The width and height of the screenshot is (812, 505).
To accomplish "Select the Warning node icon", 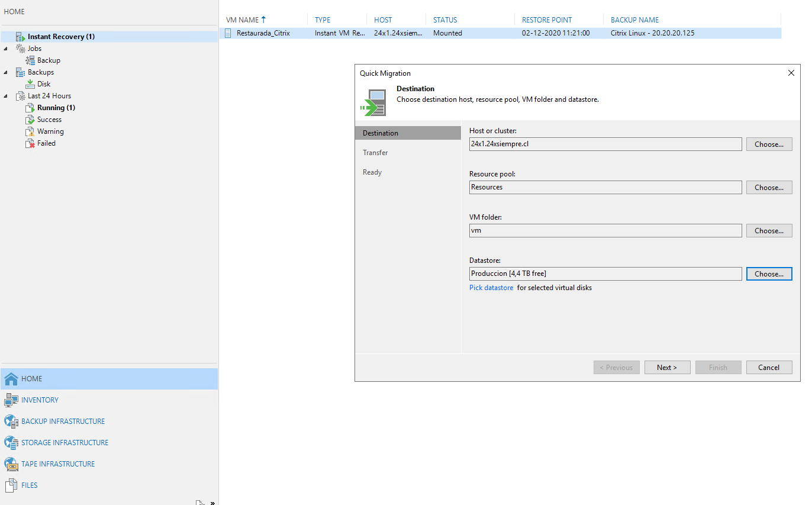I will coord(30,131).
